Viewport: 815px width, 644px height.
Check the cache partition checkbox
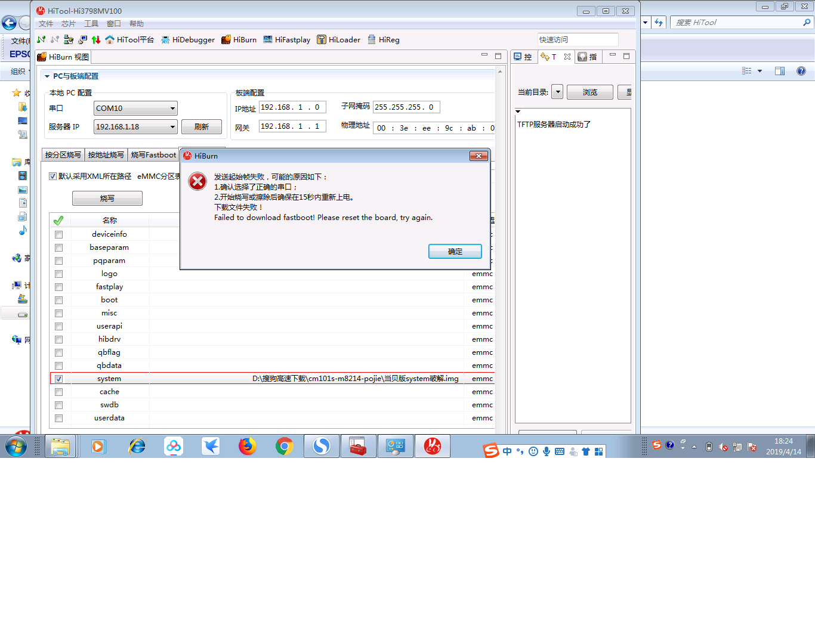(58, 392)
